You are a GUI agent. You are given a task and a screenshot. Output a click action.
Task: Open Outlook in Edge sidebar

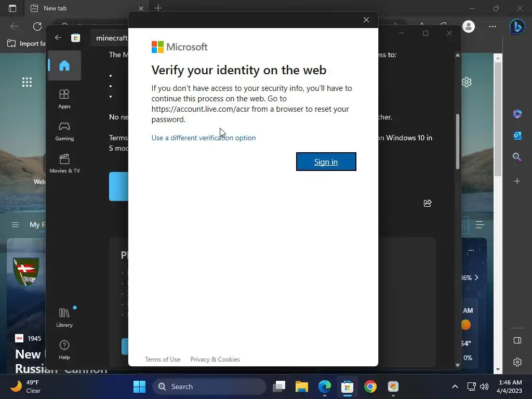(517, 136)
